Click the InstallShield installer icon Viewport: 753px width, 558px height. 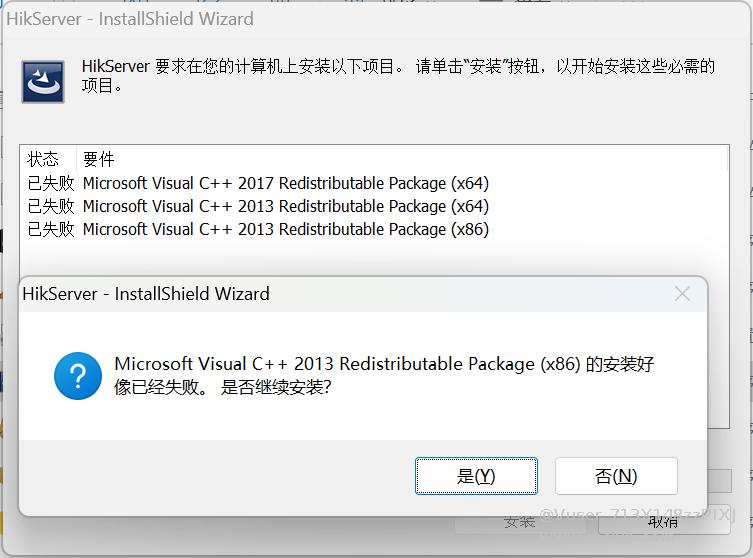click(43, 82)
